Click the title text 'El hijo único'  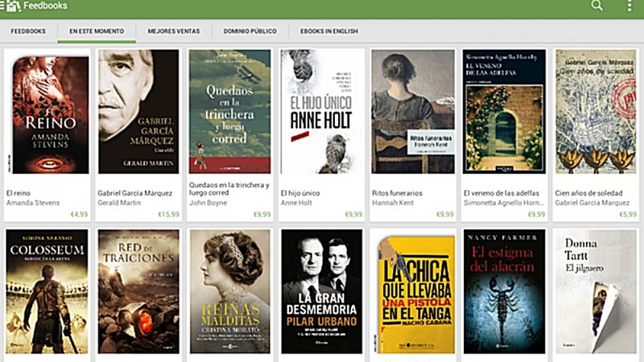(x=300, y=193)
